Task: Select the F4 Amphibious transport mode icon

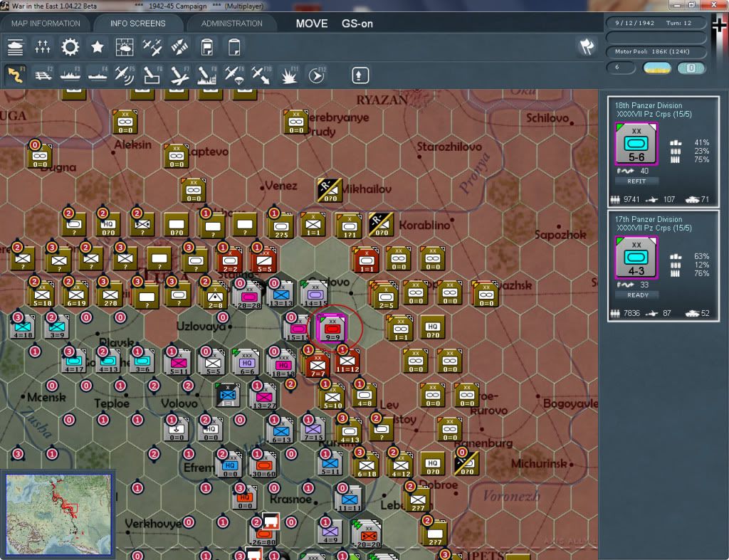Action: point(98,75)
